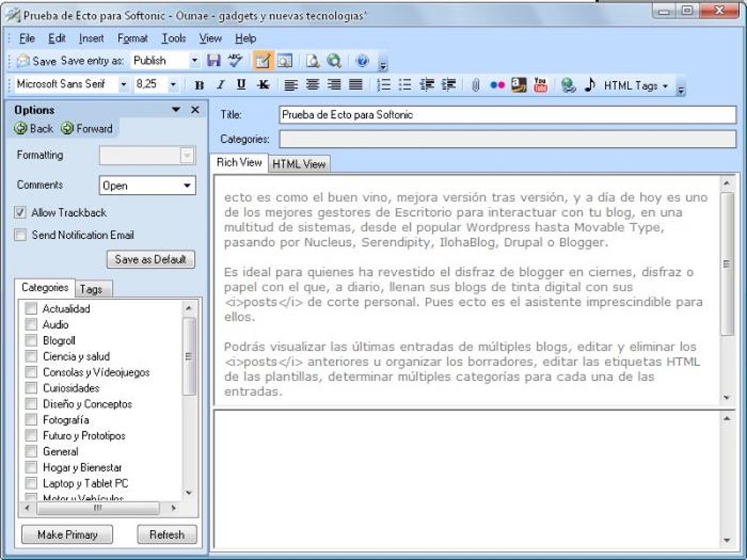Expand the formatting toolbar overflow options
747x560 pixels.
click(681, 89)
